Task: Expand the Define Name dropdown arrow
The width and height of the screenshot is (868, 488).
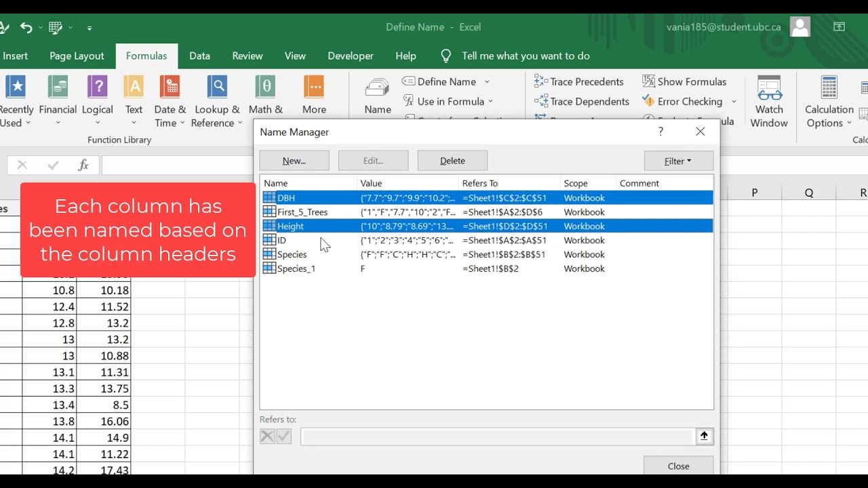Action: 487,82
